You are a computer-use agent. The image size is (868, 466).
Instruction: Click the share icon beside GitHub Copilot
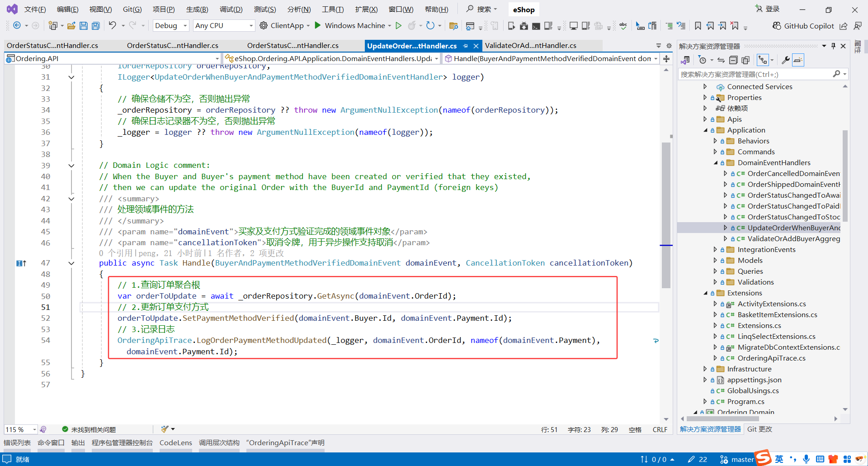[844, 26]
